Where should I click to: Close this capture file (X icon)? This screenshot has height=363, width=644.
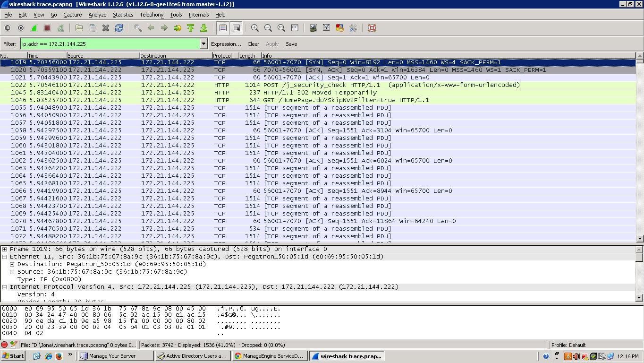106,28
